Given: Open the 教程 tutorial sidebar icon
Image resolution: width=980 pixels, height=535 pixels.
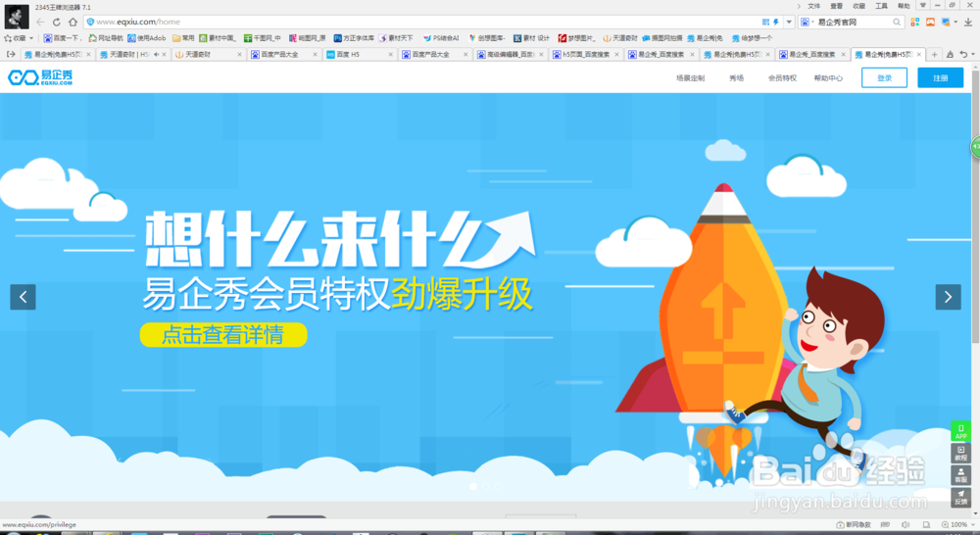Looking at the screenshot, I should [x=960, y=453].
